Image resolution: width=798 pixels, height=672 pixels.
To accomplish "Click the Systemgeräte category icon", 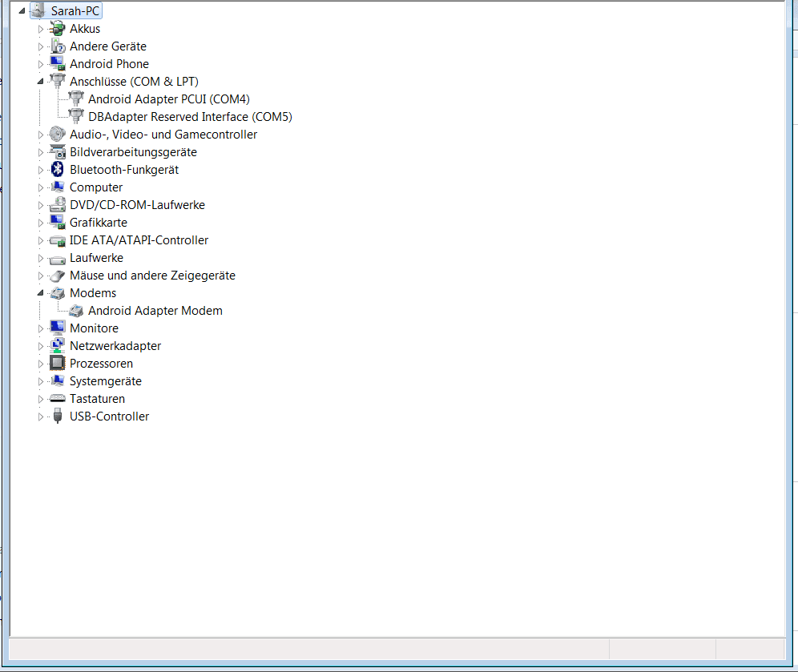I will tap(58, 381).
